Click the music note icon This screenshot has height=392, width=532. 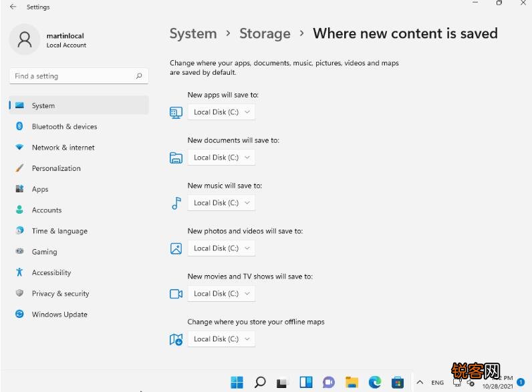[176, 203]
